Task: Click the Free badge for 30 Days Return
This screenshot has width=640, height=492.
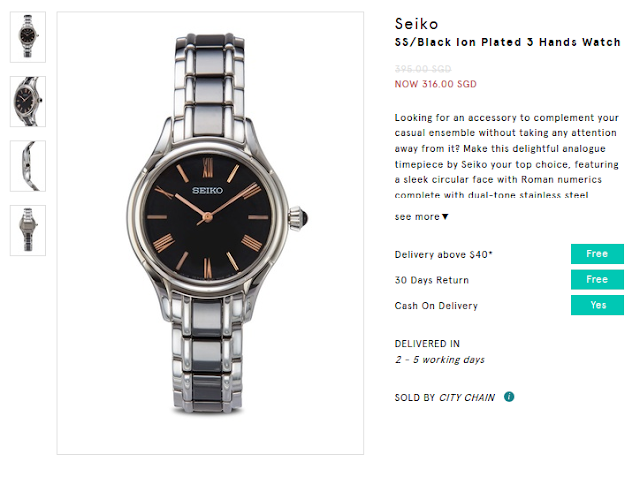Action: point(597,280)
